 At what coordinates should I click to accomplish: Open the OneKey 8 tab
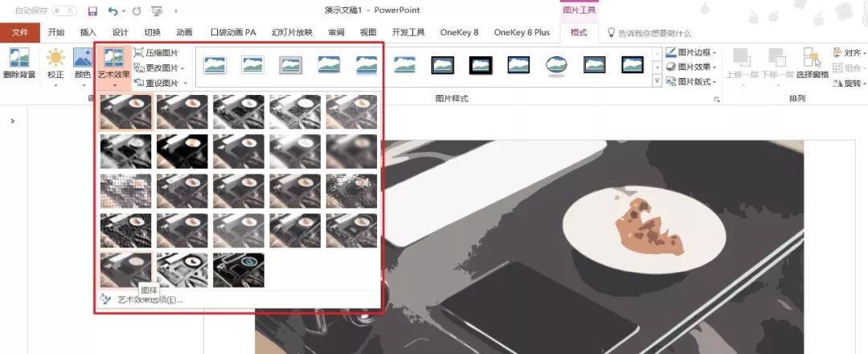459,33
